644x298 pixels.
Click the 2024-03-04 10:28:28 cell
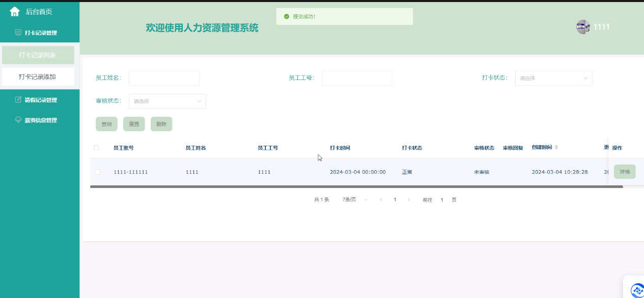(x=560, y=172)
